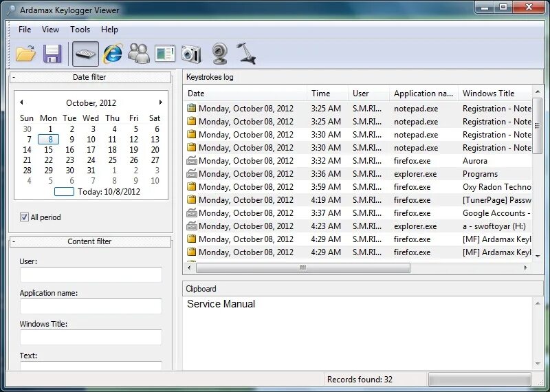Click in the User filter field

click(91, 275)
